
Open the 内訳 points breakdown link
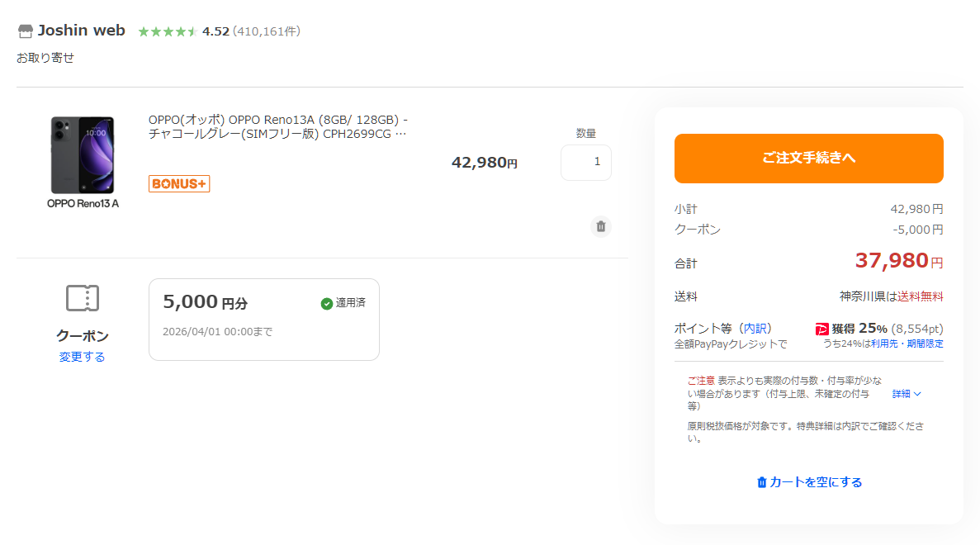tap(755, 328)
